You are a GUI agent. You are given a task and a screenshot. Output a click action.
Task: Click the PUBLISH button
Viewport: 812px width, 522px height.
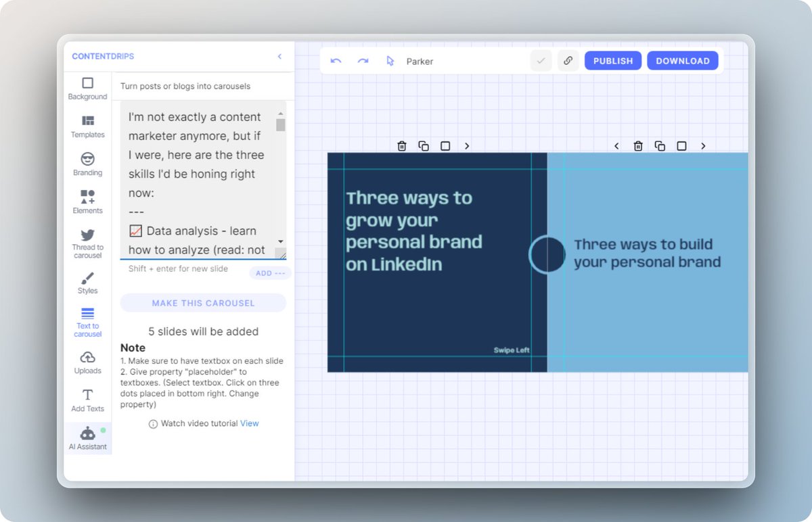coord(613,61)
